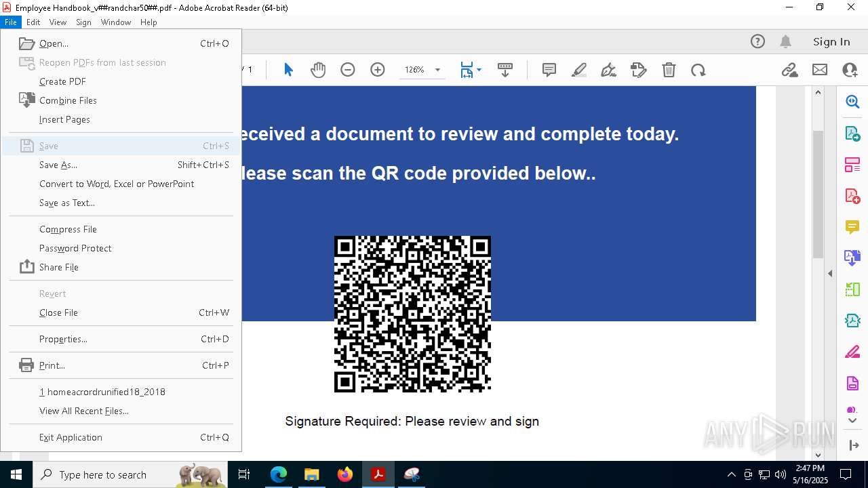Open Windows Start menu
This screenshot has height=488, width=868.
(16, 474)
